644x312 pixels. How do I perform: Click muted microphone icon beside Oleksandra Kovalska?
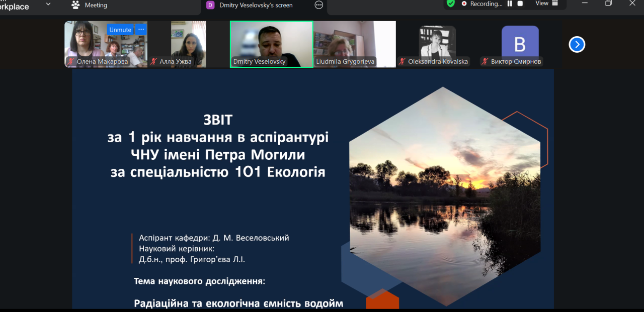click(x=403, y=62)
